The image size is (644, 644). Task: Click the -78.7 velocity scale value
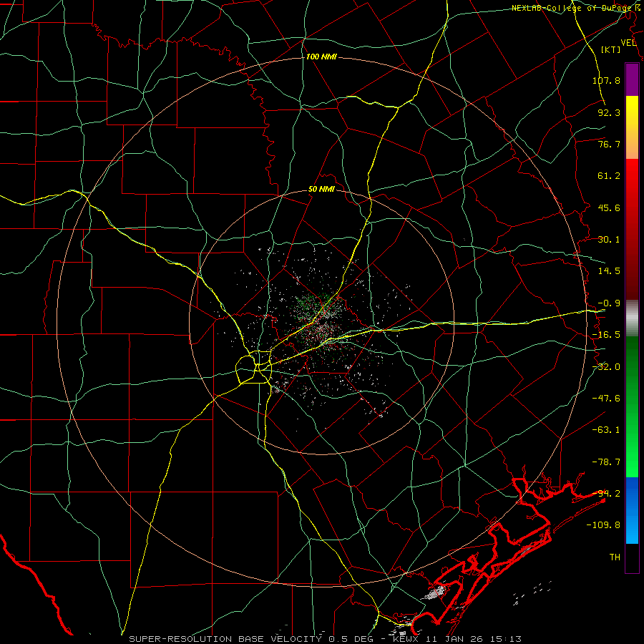click(x=606, y=462)
